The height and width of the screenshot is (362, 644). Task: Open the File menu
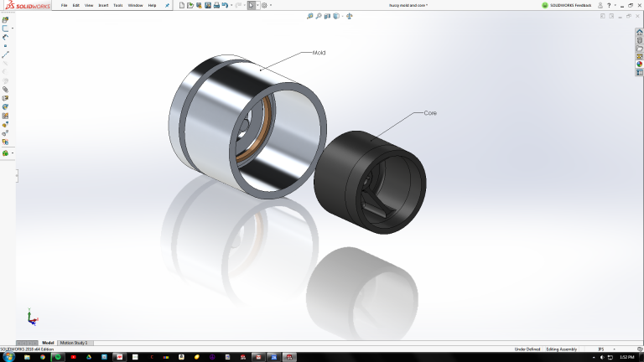coord(64,5)
